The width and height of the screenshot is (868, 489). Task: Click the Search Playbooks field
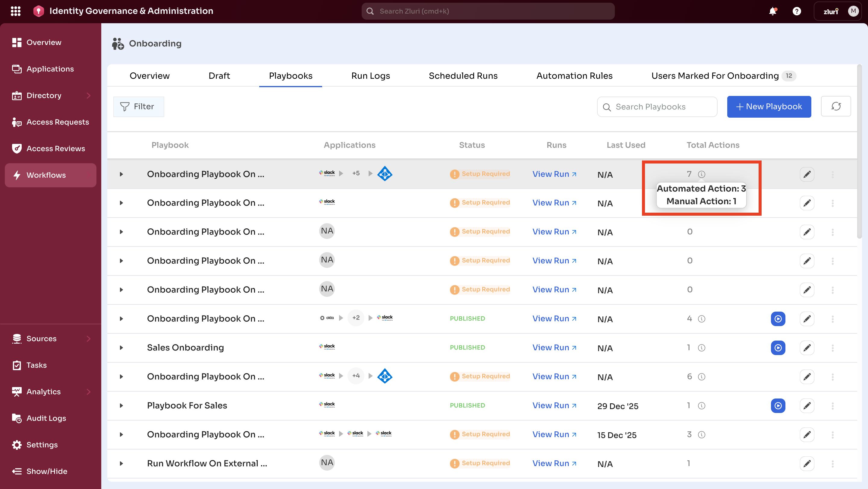click(657, 106)
